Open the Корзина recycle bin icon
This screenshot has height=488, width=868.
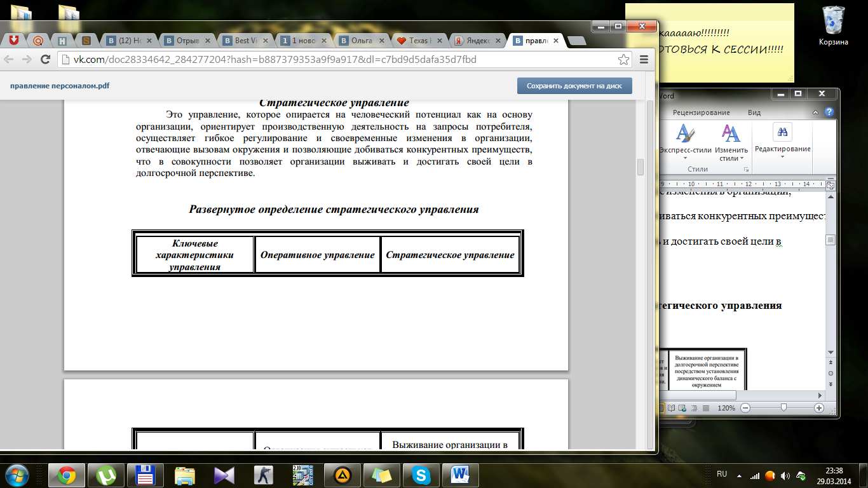click(834, 27)
